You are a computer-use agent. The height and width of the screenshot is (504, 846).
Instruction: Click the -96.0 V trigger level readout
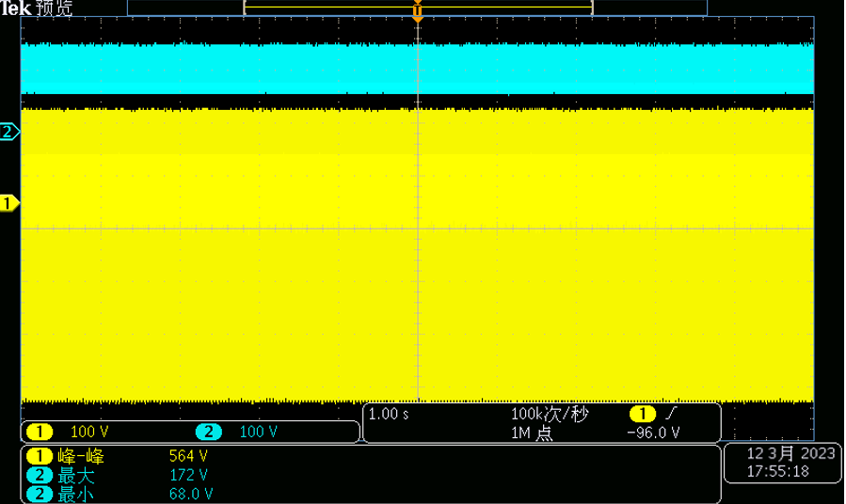[652, 433]
